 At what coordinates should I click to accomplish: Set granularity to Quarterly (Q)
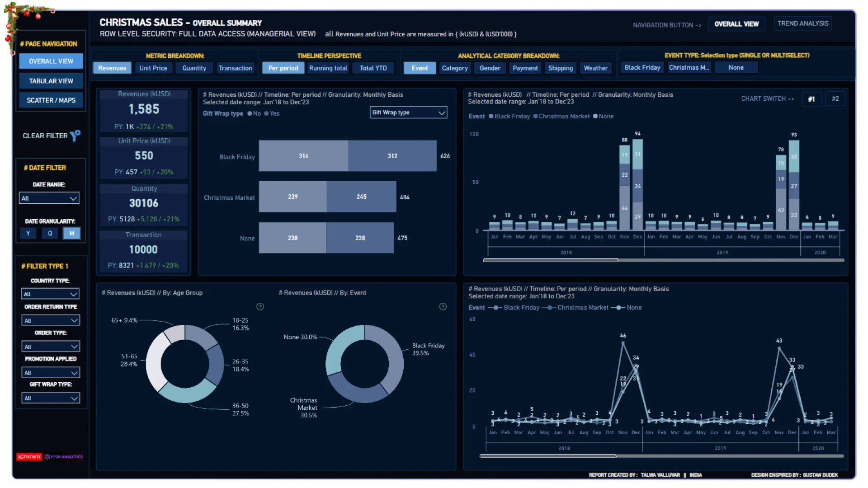[50, 234]
